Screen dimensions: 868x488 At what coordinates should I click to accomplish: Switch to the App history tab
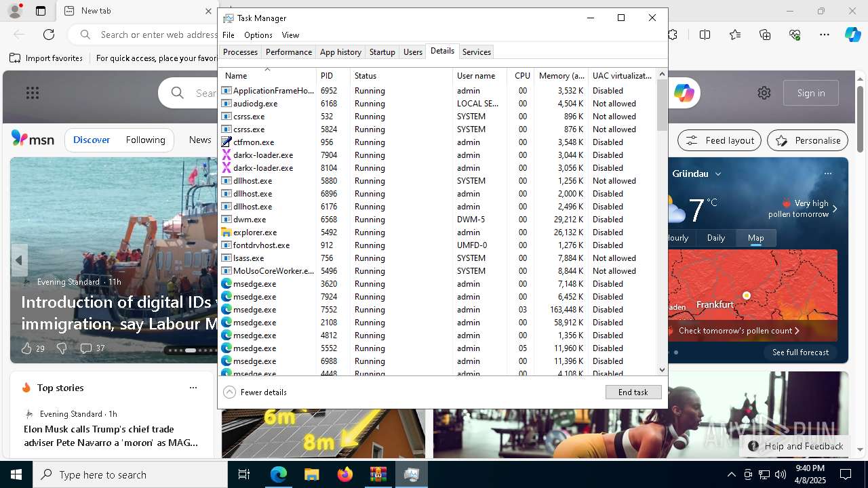tap(340, 52)
